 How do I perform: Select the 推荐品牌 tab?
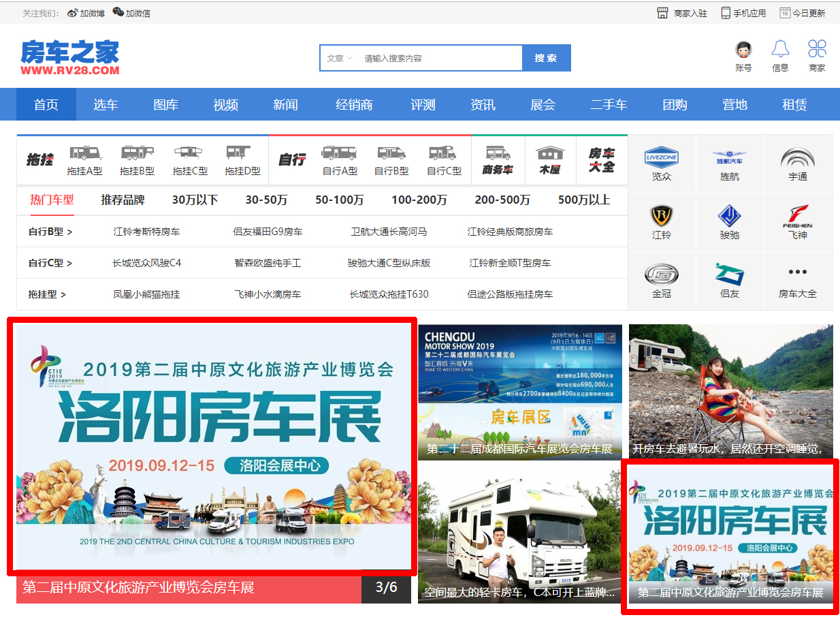(x=123, y=200)
